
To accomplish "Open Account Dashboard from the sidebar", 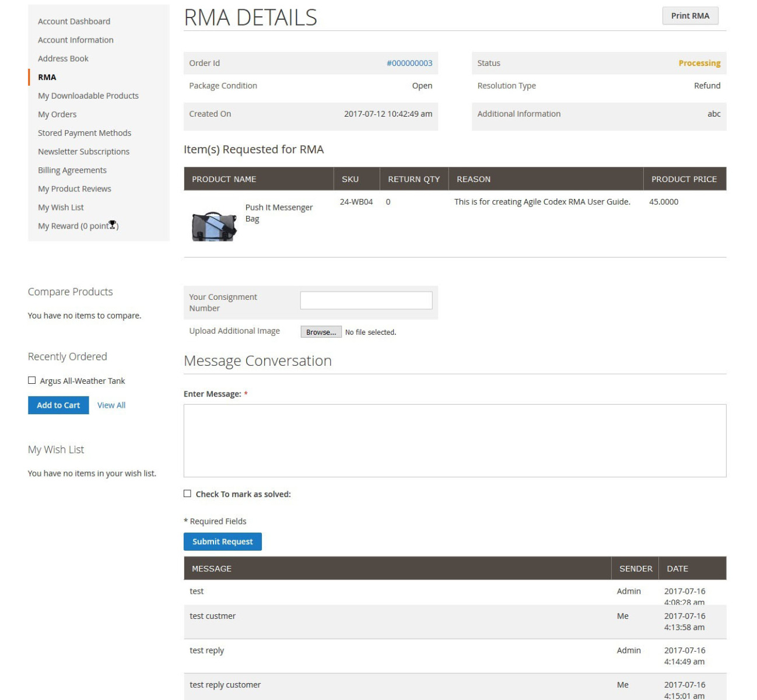I will [x=74, y=22].
